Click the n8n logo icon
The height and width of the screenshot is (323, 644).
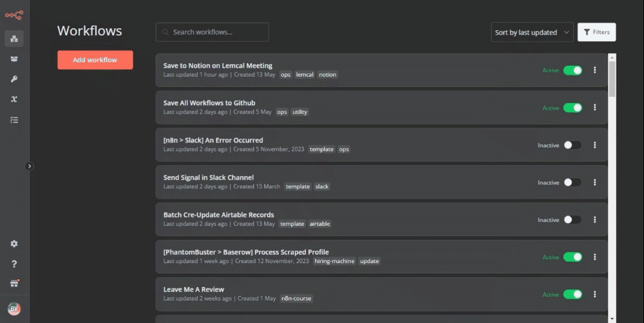(x=14, y=15)
